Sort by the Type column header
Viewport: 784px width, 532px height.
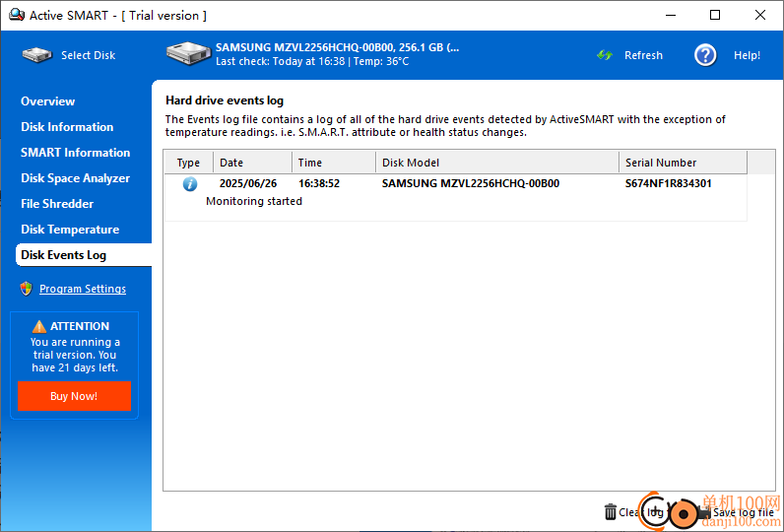[188, 163]
